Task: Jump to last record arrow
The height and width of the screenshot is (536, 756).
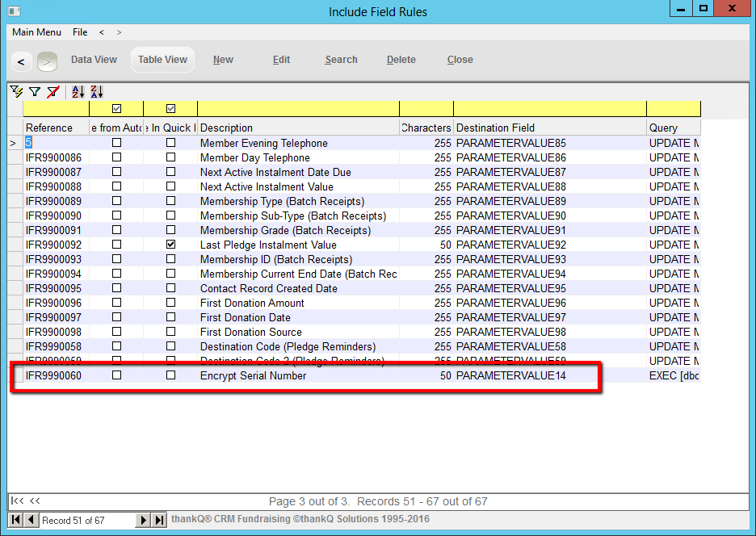Action: click(159, 521)
